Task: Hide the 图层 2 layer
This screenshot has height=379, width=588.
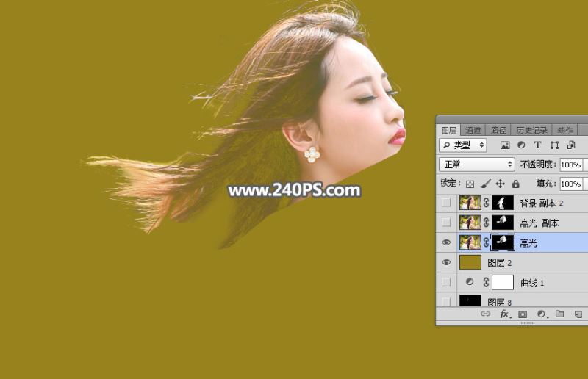Action: 446,262
